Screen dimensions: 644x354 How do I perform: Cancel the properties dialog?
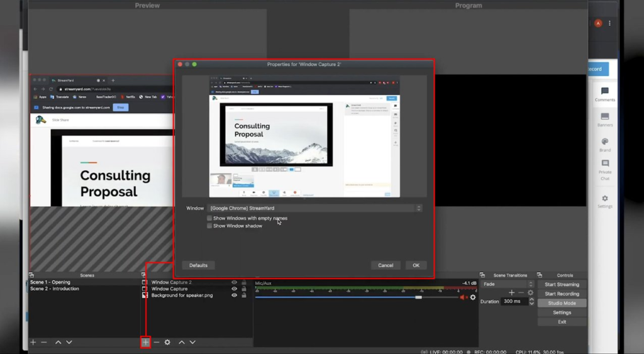386,265
